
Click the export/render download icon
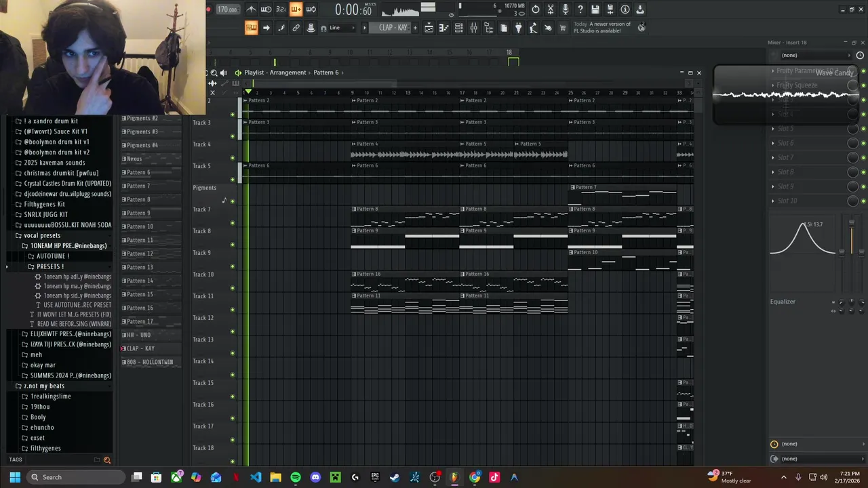[640, 9]
